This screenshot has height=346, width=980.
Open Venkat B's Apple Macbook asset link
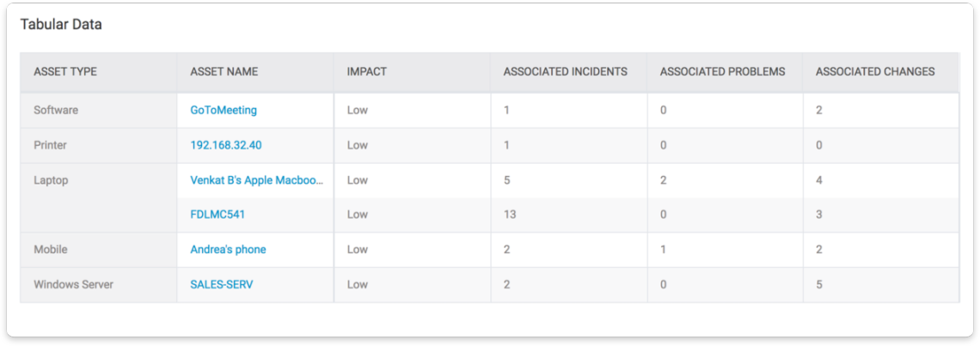pyautogui.click(x=258, y=180)
